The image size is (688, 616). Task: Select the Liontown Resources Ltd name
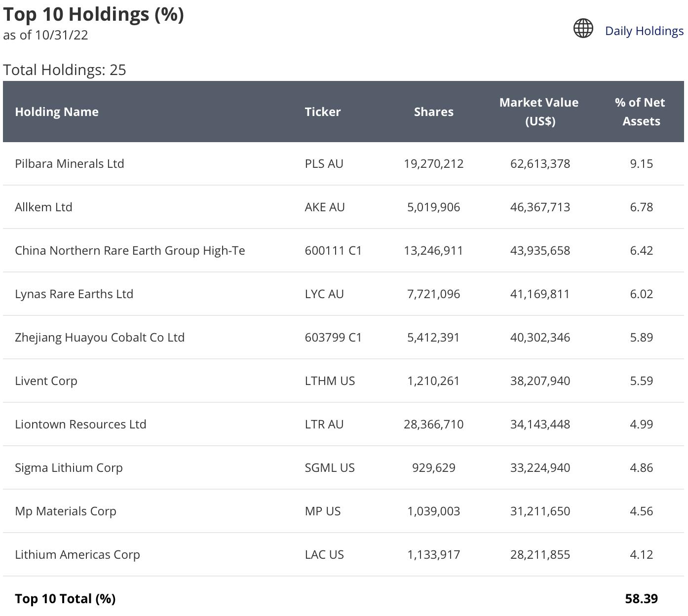80,424
